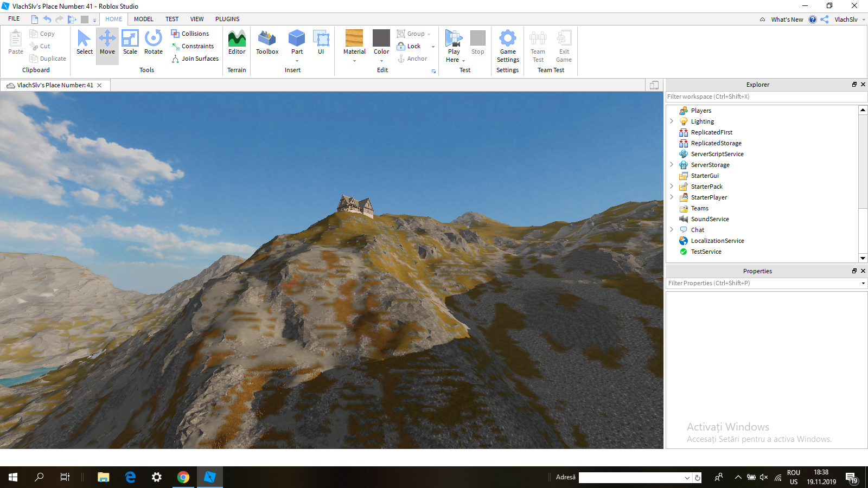Viewport: 868px width, 488px height.
Task: Click the New file icon in quick access
Action: [35, 20]
